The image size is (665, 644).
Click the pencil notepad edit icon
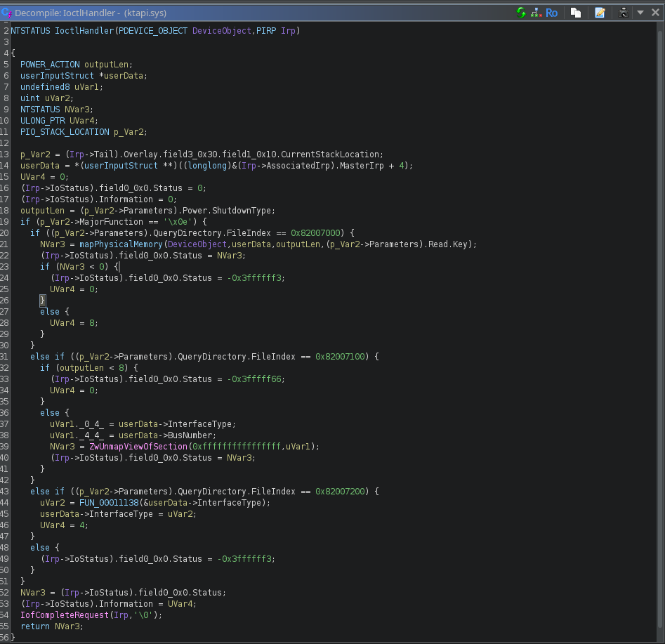(600, 13)
